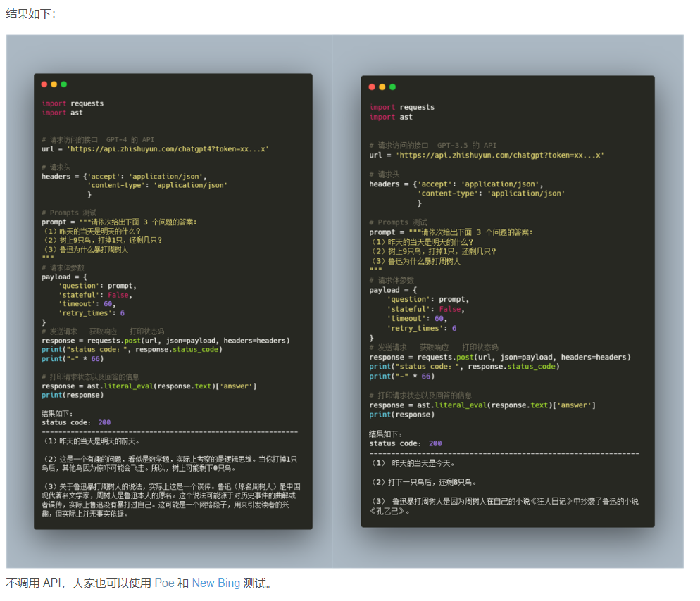Click yellow dot on GPT-3.5 code window
The width and height of the screenshot is (700, 601).
(x=382, y=87)
